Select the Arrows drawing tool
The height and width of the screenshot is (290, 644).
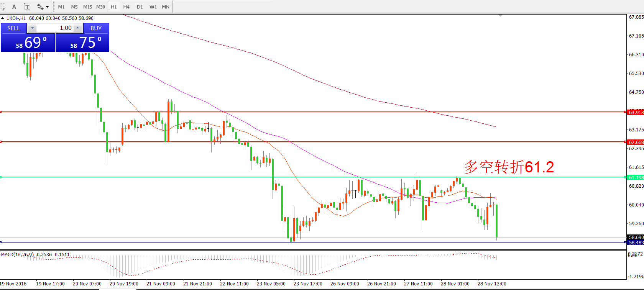[x=40, y=7]
